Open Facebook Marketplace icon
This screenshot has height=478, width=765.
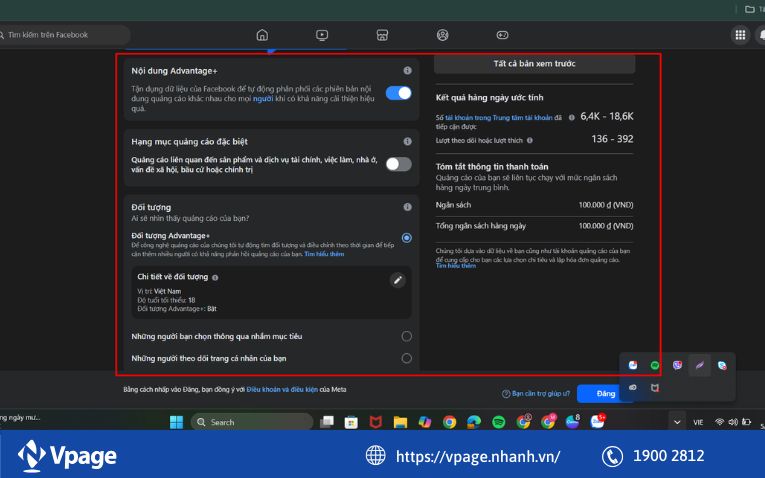[x=382, y=35]
